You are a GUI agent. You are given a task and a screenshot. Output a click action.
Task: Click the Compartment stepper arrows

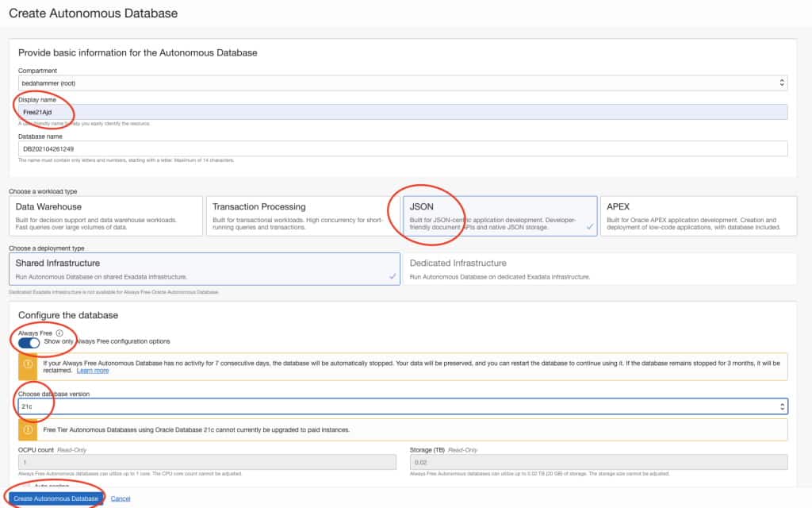point(781,83)
